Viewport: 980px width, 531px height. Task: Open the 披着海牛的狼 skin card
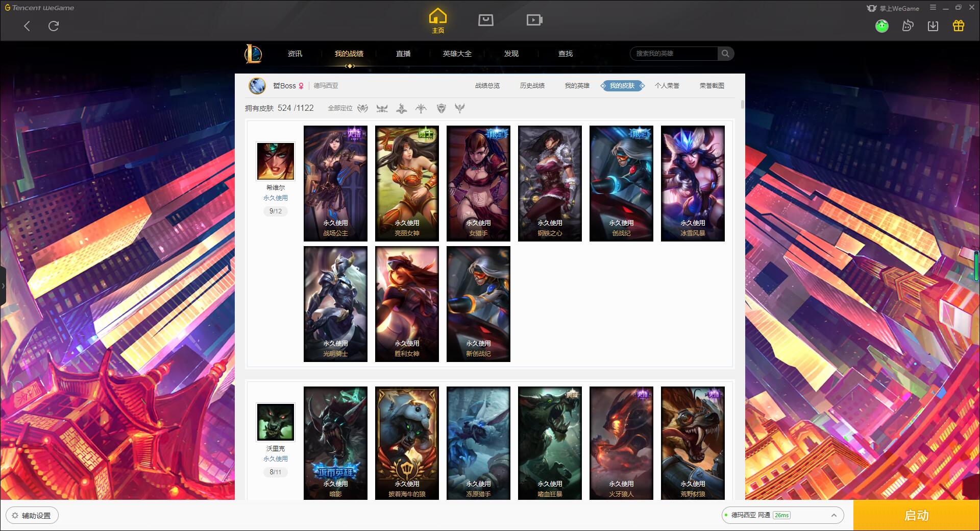[407, 443]
